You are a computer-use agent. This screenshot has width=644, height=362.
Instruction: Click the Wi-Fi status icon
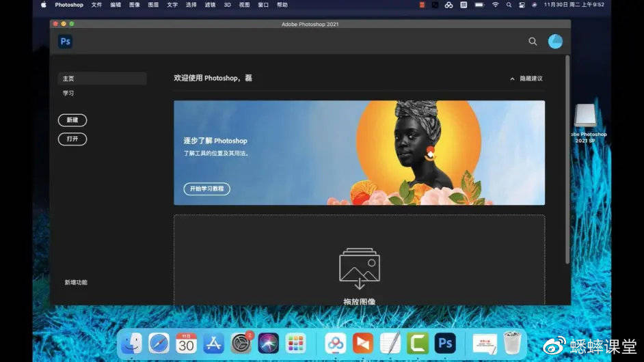click(x=496, y=5)
